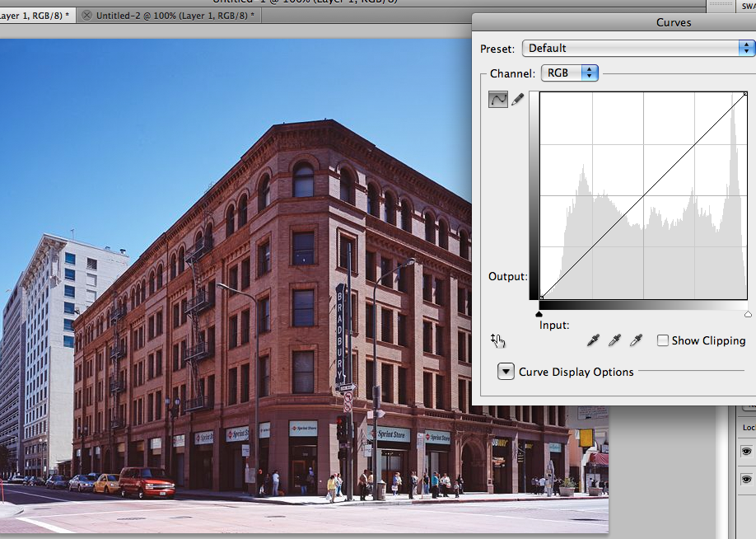Viewport: 756px width, 539px height.
Task: Select the curve's bottom-left black endpoint
Action: (x=541, y=298)
